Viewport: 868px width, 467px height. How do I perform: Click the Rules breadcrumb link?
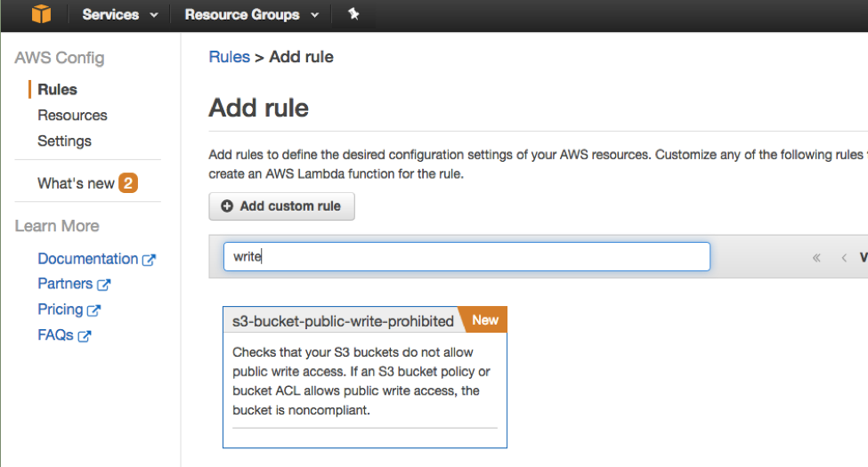pyautogui.click(x=229, y=56)
